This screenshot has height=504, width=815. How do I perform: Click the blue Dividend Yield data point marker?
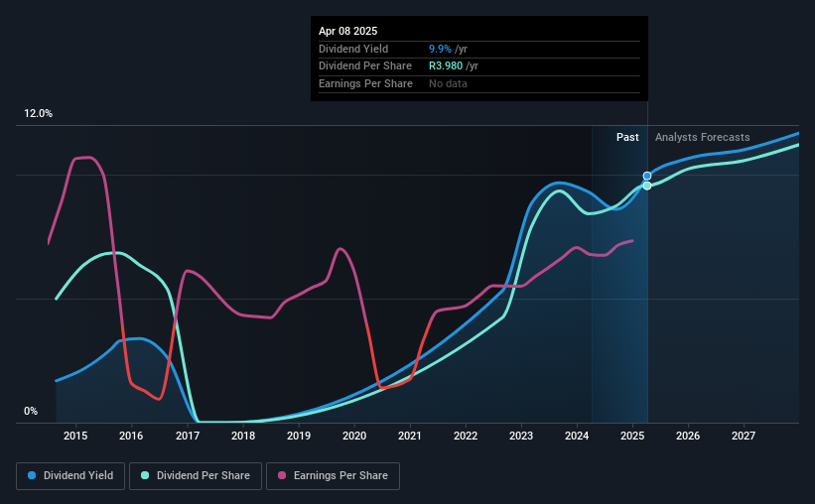647,177
